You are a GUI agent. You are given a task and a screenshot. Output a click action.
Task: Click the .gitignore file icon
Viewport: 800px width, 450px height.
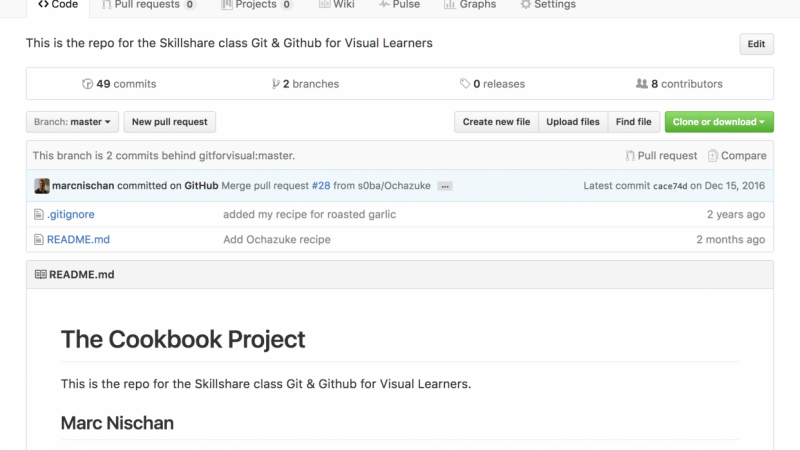[x=39, y=214]
